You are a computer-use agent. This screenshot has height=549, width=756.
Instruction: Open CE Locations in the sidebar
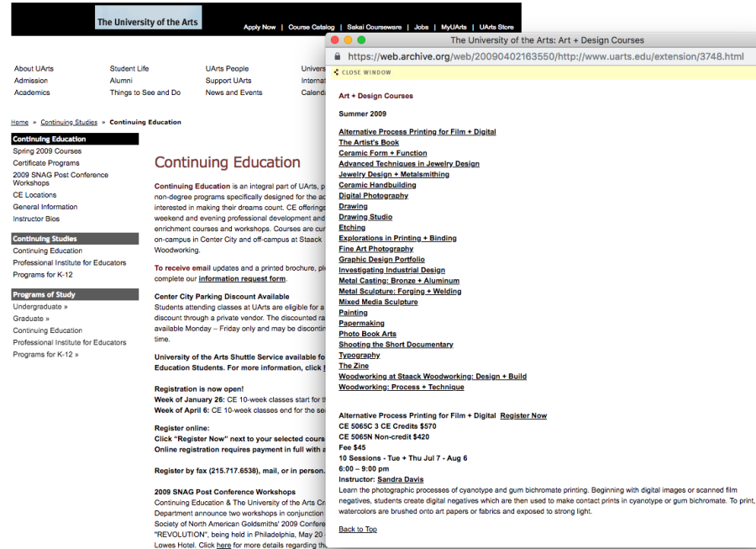pos(34,195)
